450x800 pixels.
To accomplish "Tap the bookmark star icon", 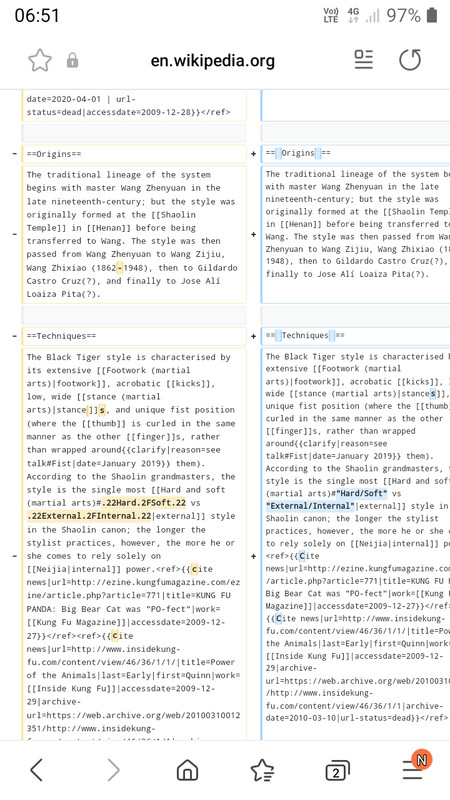I will [x=40, y=61].
